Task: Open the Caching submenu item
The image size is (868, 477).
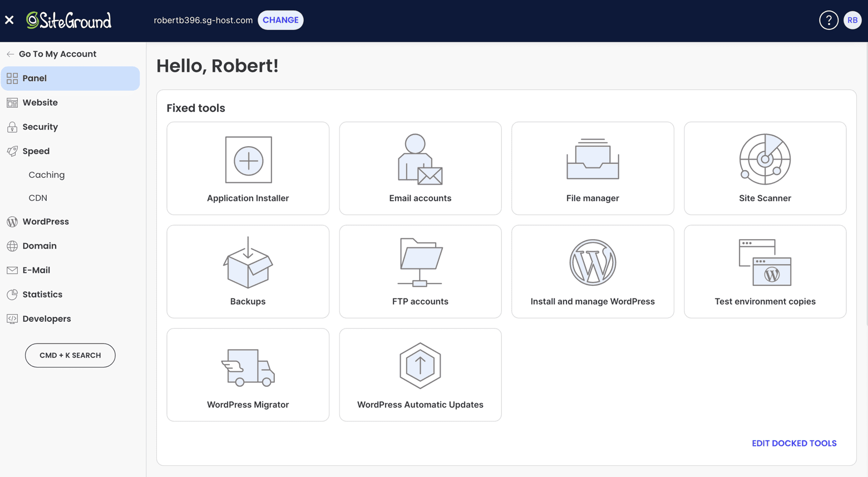Action: coord(47,175)
